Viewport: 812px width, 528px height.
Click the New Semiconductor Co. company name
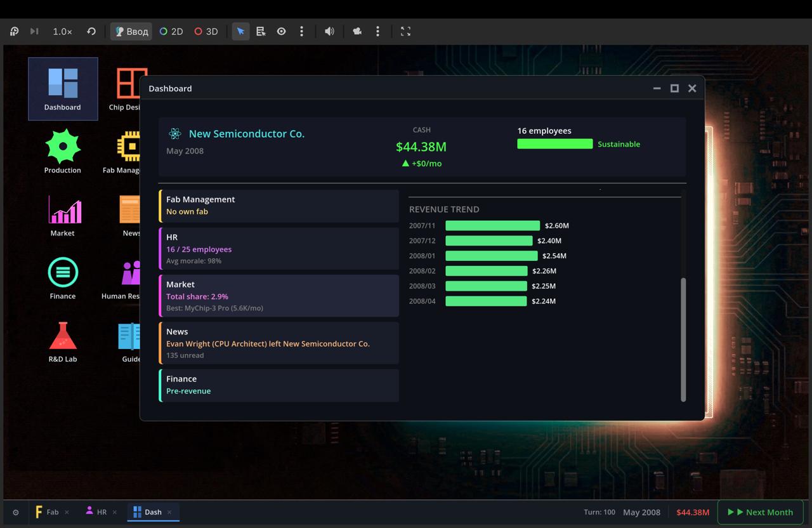point(247,134)
